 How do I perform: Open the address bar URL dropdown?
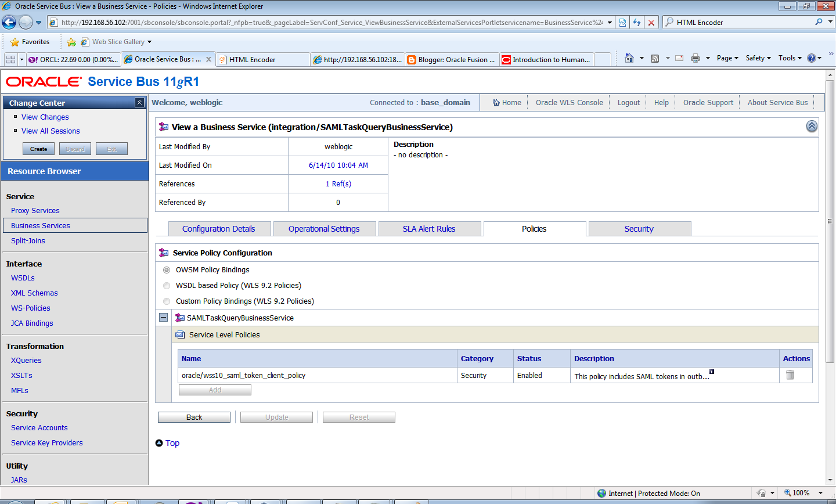tap(610, 23)
